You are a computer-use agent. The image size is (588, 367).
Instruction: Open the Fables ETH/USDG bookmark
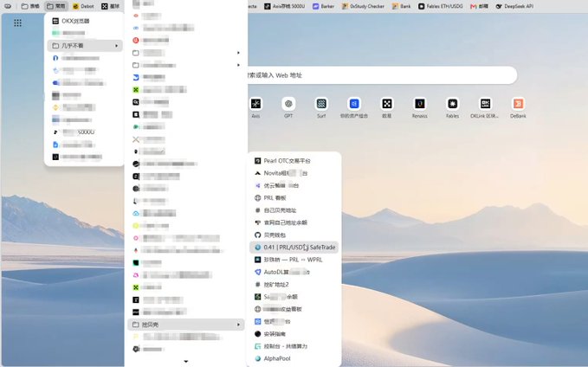click(441, 6)
